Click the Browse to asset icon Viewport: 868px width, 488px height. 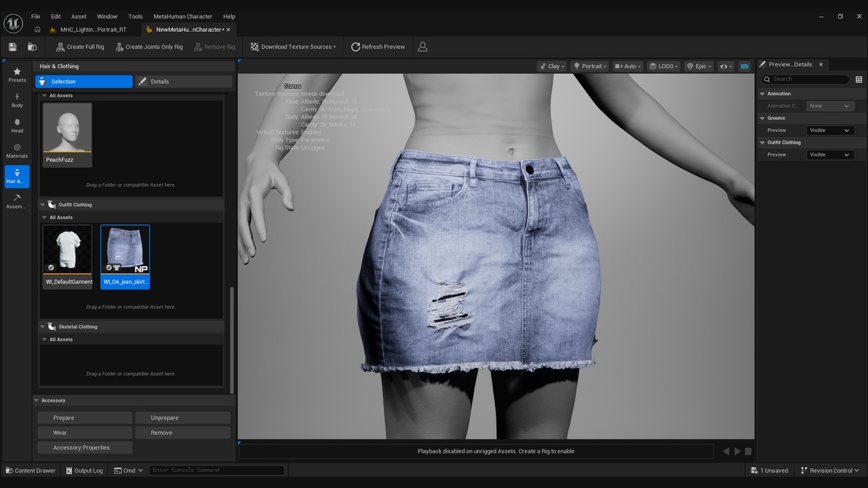click(32, 47)
